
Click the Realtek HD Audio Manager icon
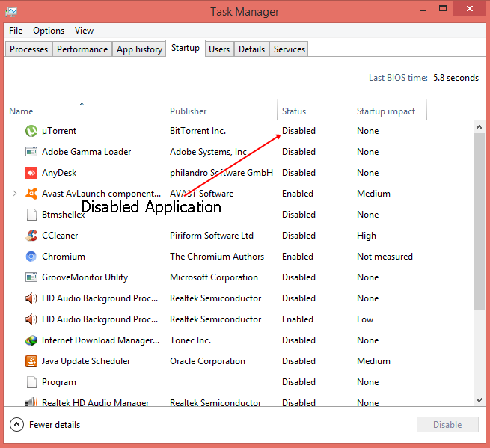point(31,402)
